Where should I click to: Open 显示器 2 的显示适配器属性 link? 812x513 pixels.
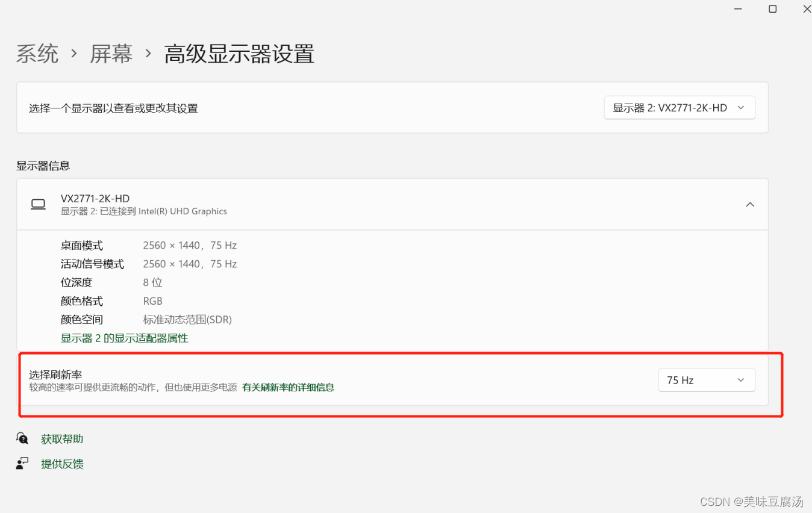[125, 338]
